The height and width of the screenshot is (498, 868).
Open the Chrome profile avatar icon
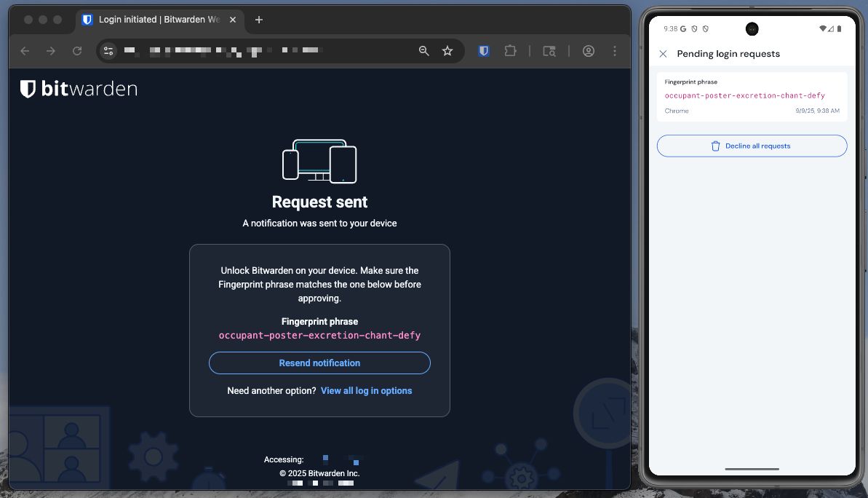[589, 51]
